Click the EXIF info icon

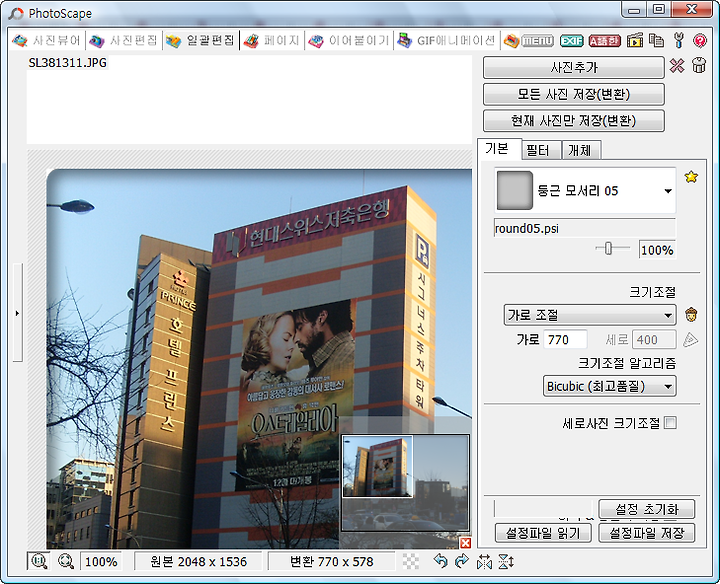tap(571, 41)
